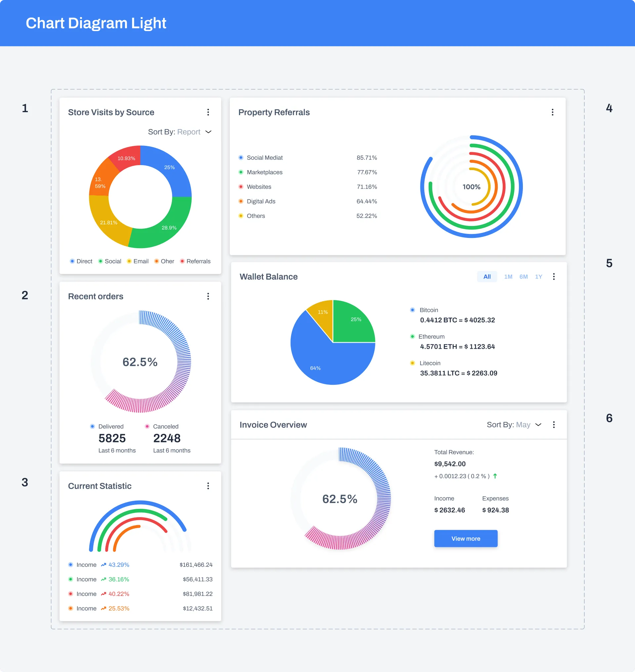Click the green revenue increase arrow icon
The height and width of the screenshot is (672, 635).
coord(495,476)
